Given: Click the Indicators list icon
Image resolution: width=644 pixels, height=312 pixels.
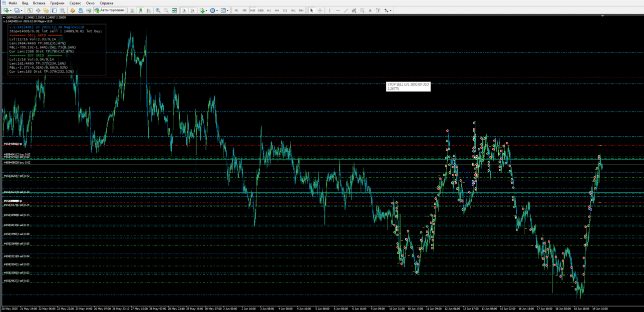Looking at the screenshot, I should tap(202, 10).
